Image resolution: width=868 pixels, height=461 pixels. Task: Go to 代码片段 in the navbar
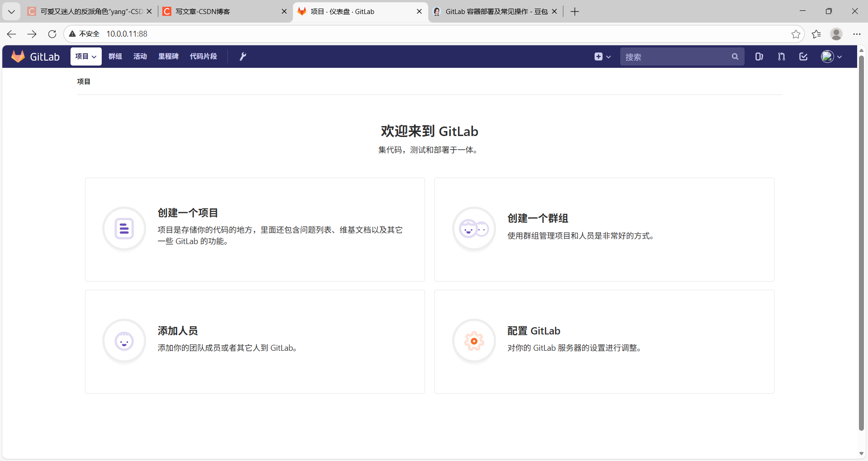(x=203, y=56)
